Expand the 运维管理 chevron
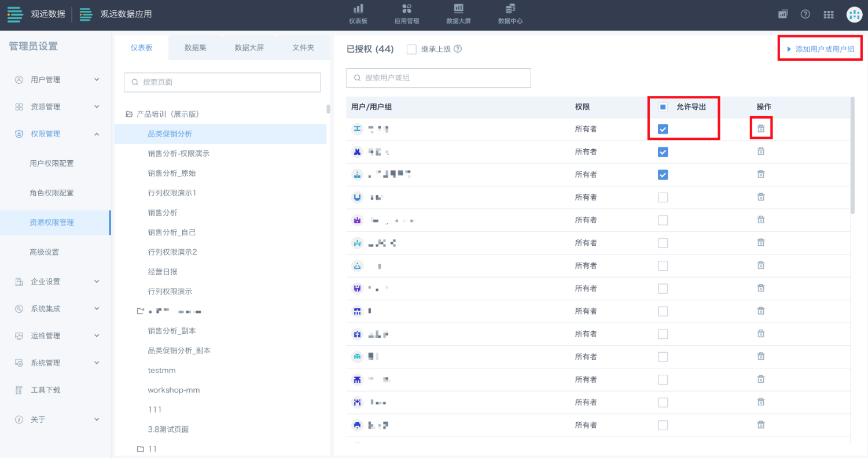Screen dimensions: 868x458 pyautogui.click(x=97, y=336)
